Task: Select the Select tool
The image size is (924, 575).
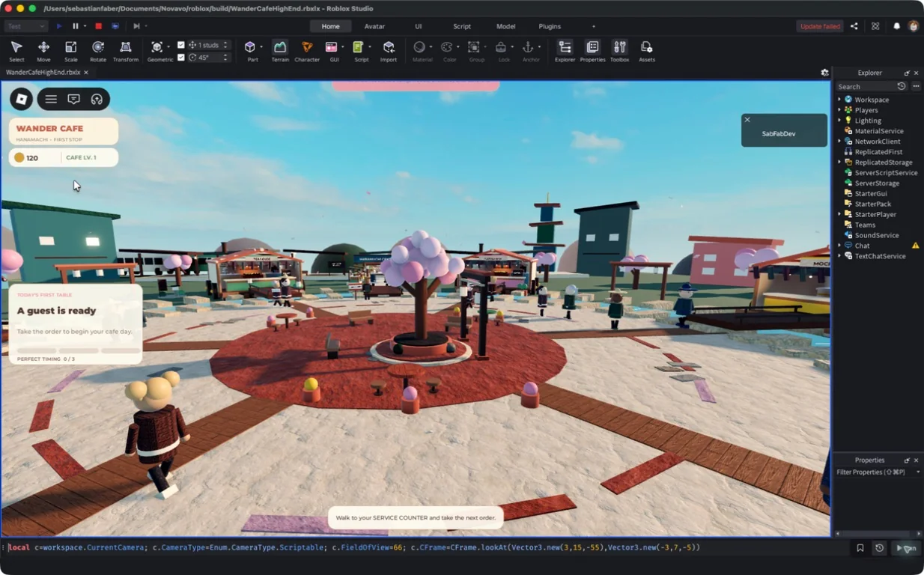Action: pyautogui.click(x=16, y=51)
